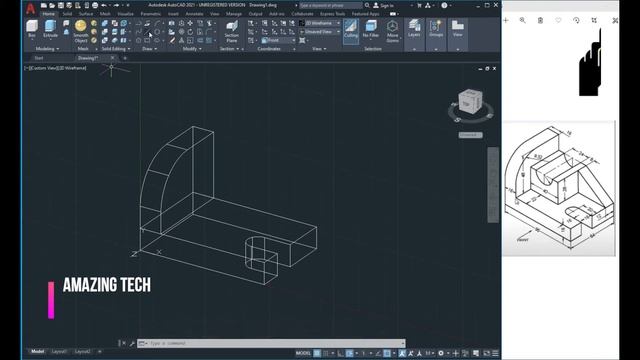This screenshot has width=640, height=360.
Task: Select the Box solid tool
Action: (32, 29)
